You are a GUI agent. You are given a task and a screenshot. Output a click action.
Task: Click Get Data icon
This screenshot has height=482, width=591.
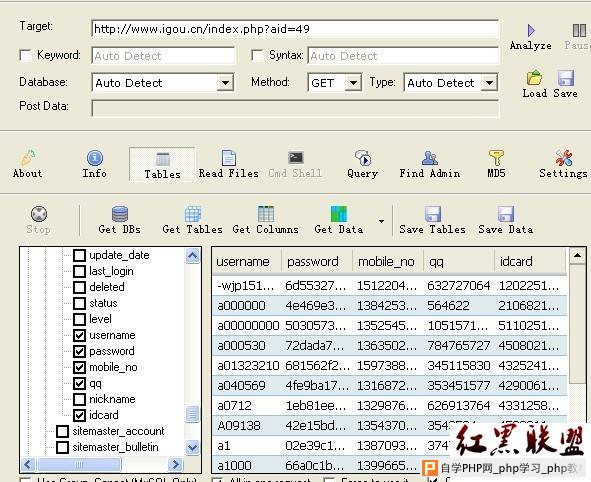click(x=338, y=214)
